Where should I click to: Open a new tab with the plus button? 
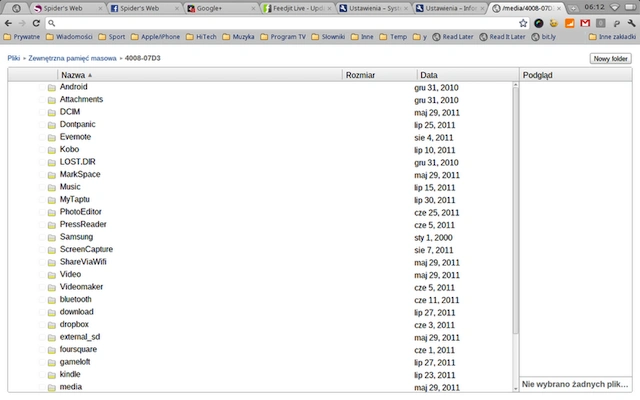point(573,8)
